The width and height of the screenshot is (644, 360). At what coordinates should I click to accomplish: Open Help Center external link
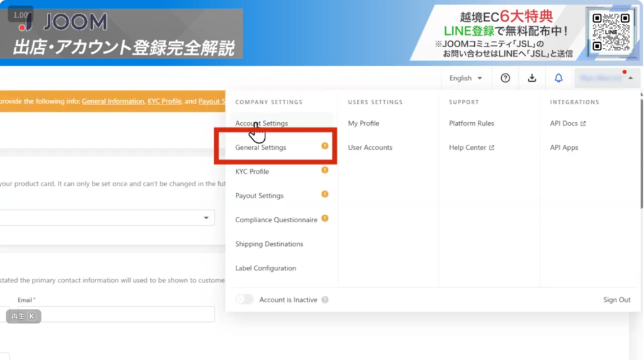(472, 147)
